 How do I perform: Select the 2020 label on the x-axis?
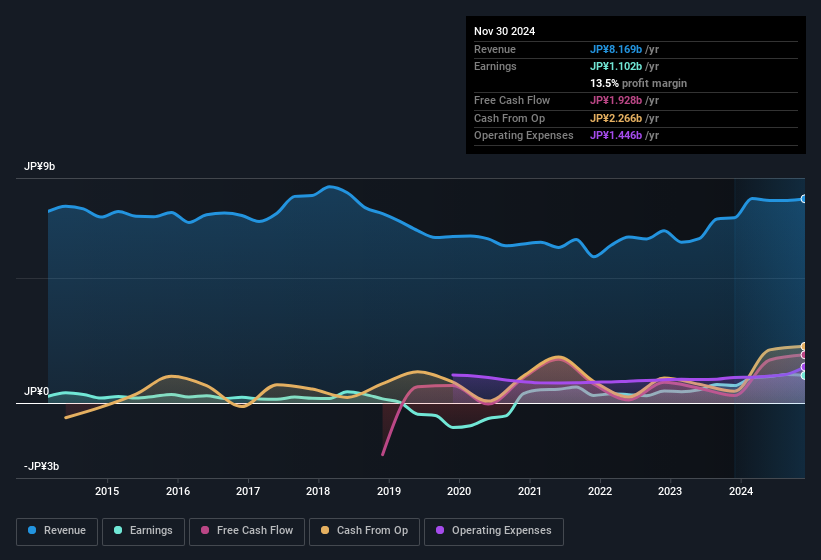tap(459, 491)
